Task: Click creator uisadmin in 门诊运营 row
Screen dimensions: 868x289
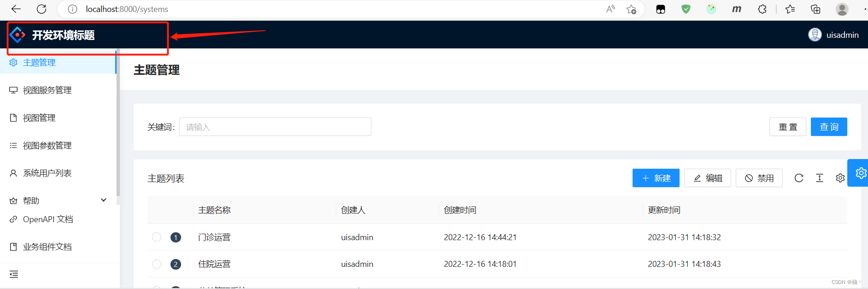Action: pos(357,237)
